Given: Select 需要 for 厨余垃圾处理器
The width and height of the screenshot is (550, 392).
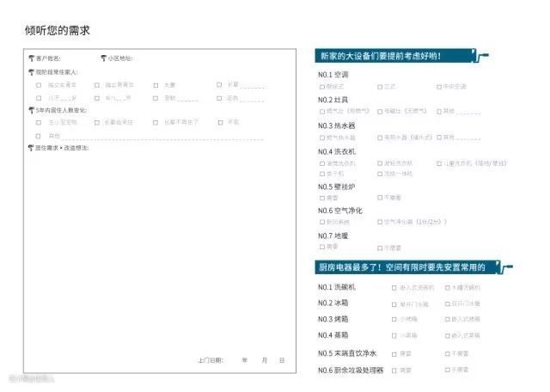Looking at the screenshot, I should [x=394, y=370].
